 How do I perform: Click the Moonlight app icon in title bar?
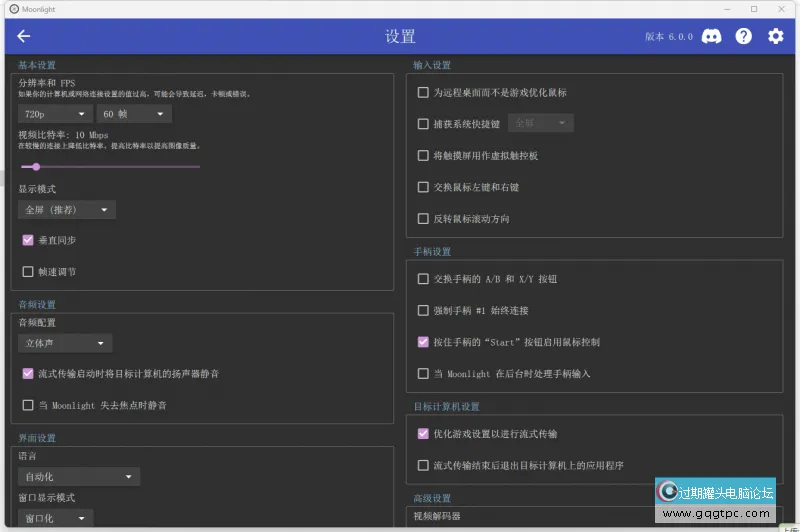(x=14, y=9)
